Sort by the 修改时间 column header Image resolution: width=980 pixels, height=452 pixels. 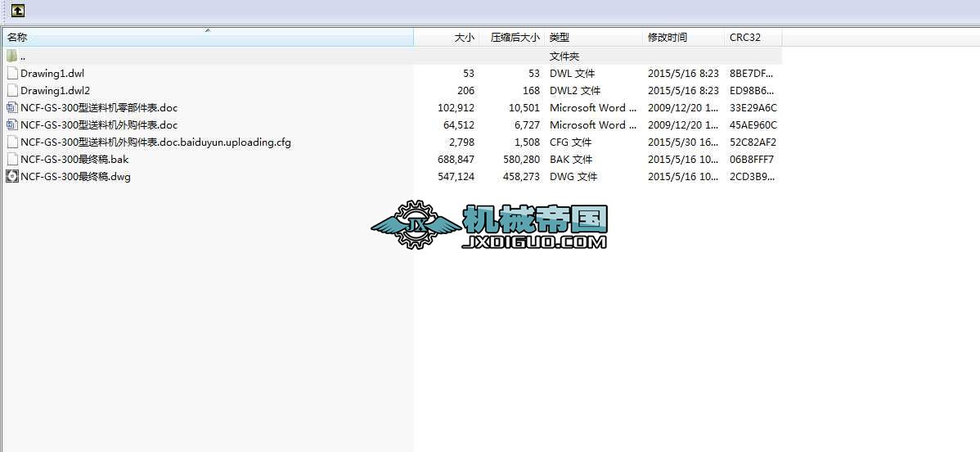coord(684,38)
